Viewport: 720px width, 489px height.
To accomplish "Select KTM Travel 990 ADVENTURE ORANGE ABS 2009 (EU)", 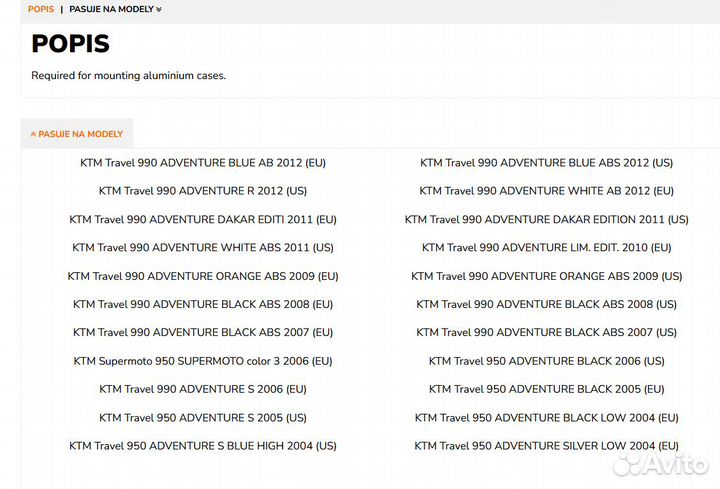I will 203,276.
